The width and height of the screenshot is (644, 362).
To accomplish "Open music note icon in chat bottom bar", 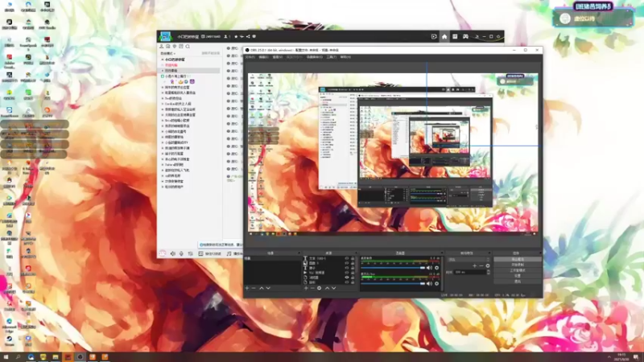I will tap(229, 253).
